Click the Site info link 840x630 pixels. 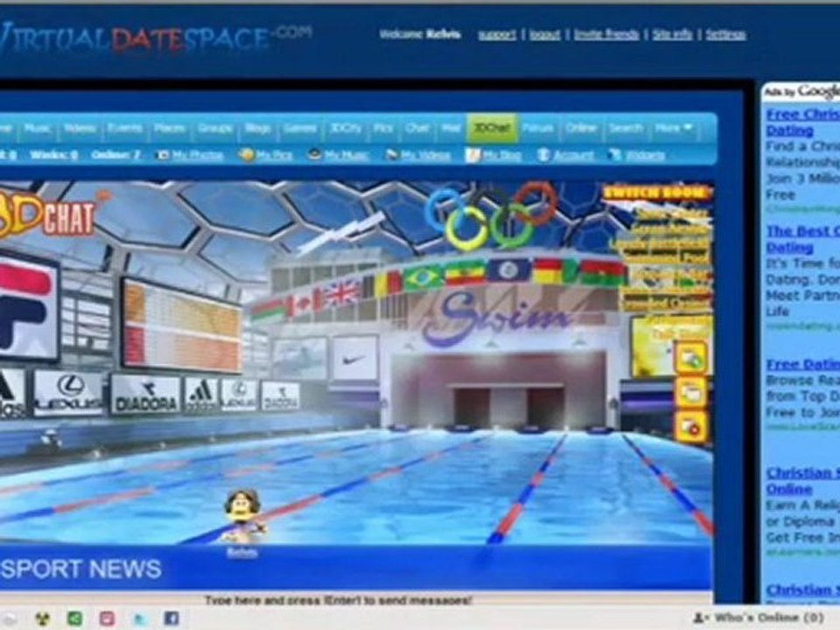(x=672, y=35)
